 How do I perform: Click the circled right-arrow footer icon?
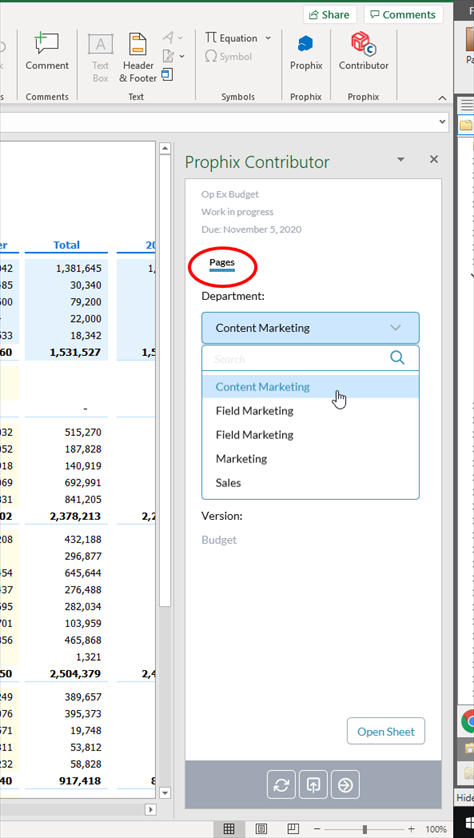coord(345,785)
